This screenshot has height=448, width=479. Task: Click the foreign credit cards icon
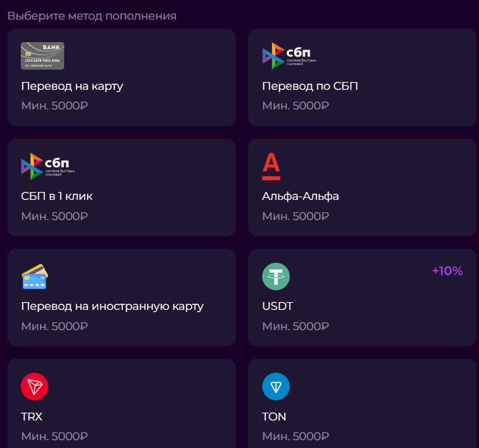[35, 276]
